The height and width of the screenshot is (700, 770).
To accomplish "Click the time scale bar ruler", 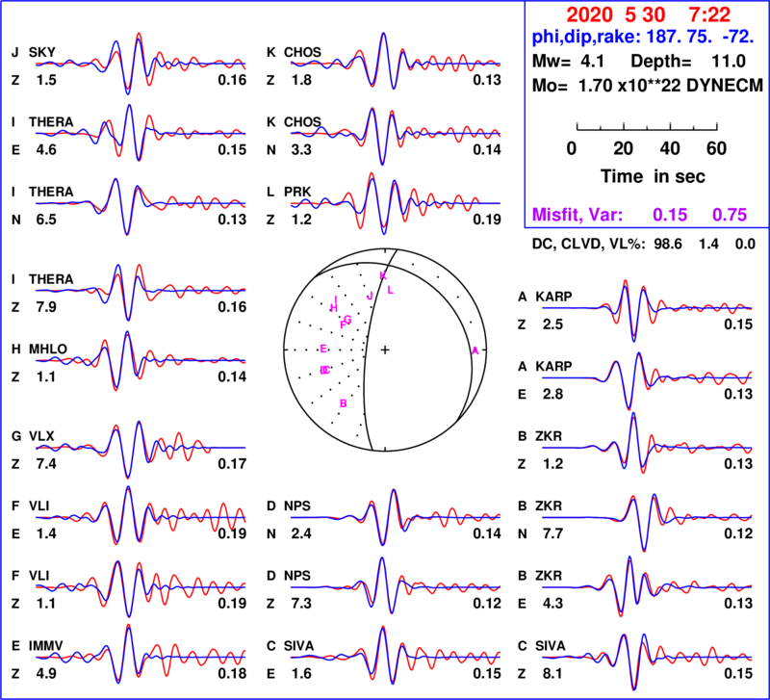I will pyautogui.click(x=647, y=127).
